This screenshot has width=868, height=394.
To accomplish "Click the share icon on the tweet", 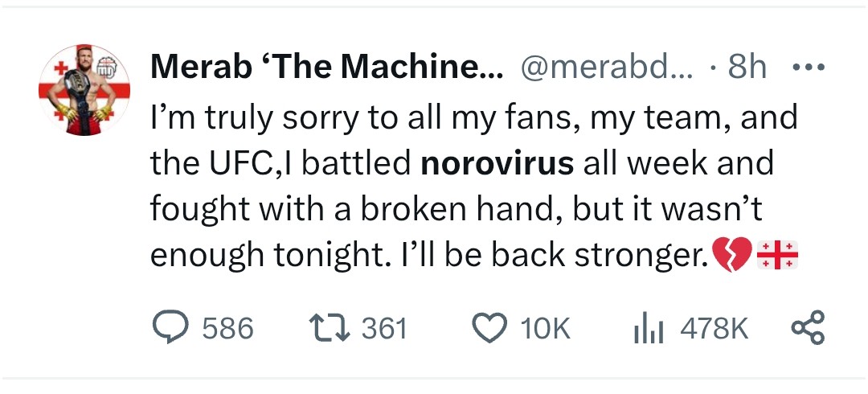I will tap(808, 328).
